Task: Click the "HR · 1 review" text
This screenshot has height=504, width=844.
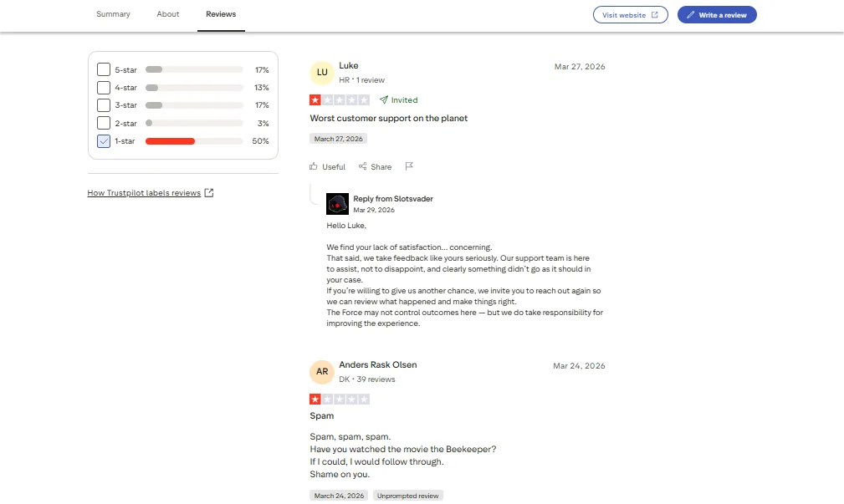Action: point(361,80)
